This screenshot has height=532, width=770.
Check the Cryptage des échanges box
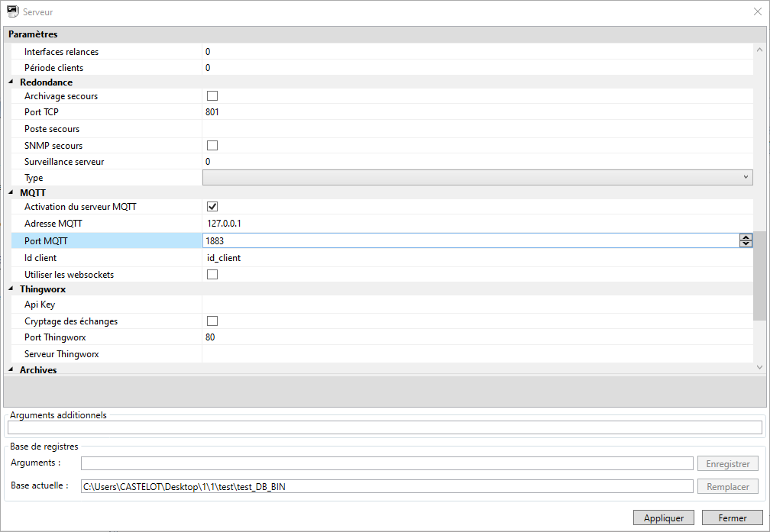(212, 321)
